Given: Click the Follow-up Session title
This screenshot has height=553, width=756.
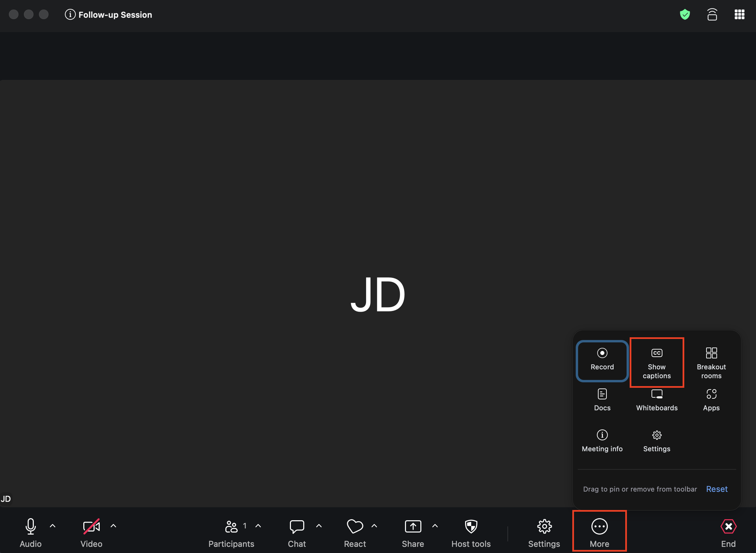Looking at the screenshot, I should pyautogui.click(x=115, y=15).
